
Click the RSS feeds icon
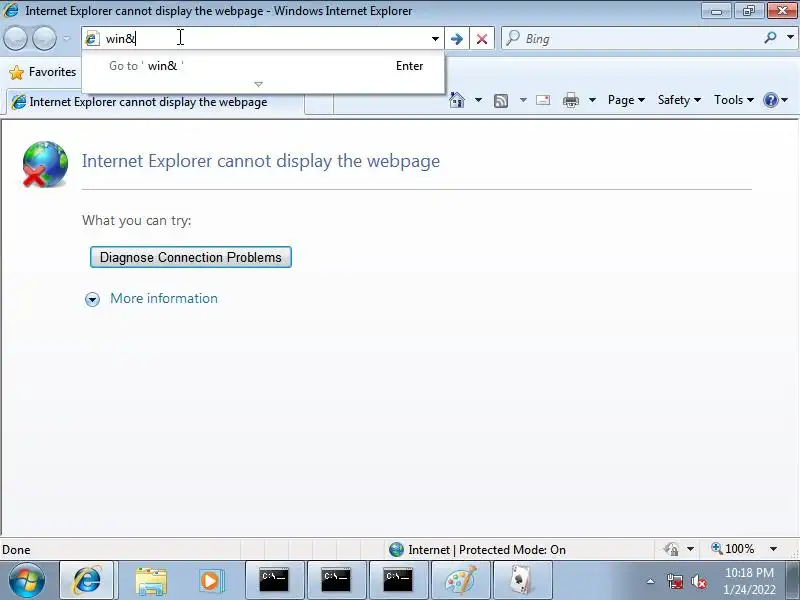coord(501,101)
